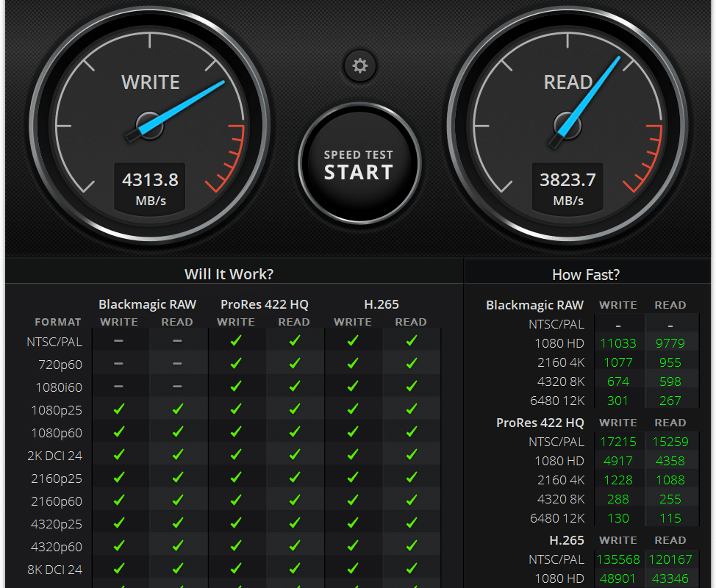The height and width of the screenshot is (588, 716).
Task: Click Blackmagic RAW 2160 4K read value 955
Action: click(670, 362)
